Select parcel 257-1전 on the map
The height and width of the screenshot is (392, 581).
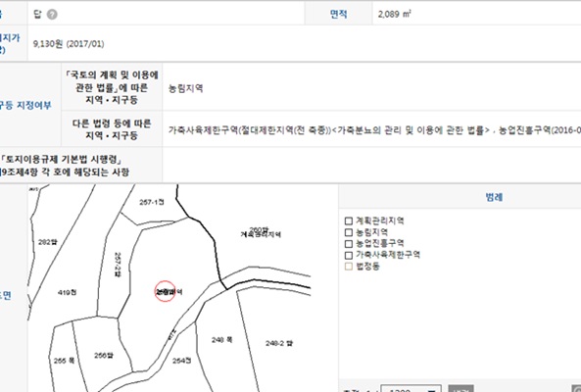coord(152,202)
